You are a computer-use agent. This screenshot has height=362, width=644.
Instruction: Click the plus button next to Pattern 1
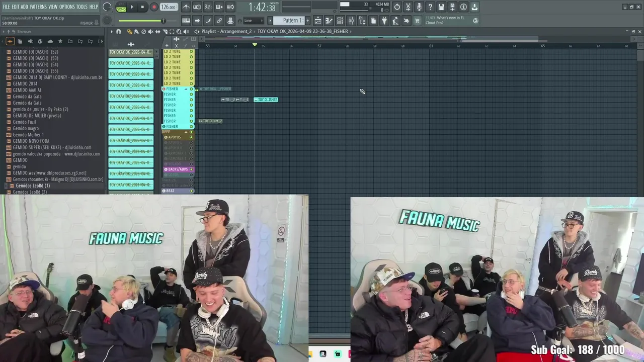point(307,21)
